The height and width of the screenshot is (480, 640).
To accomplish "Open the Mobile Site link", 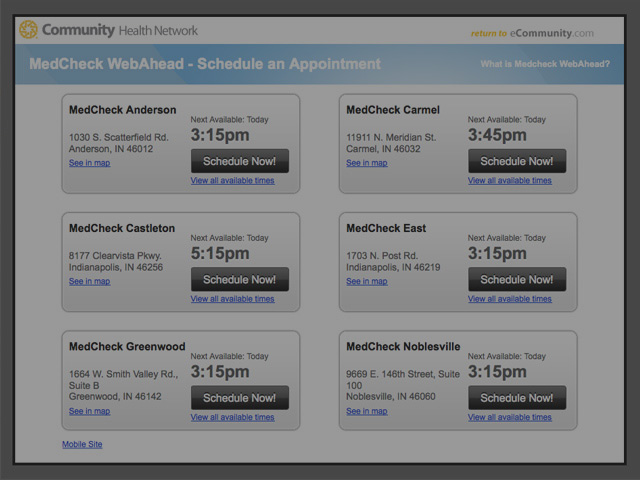I will tap(82, 444).
